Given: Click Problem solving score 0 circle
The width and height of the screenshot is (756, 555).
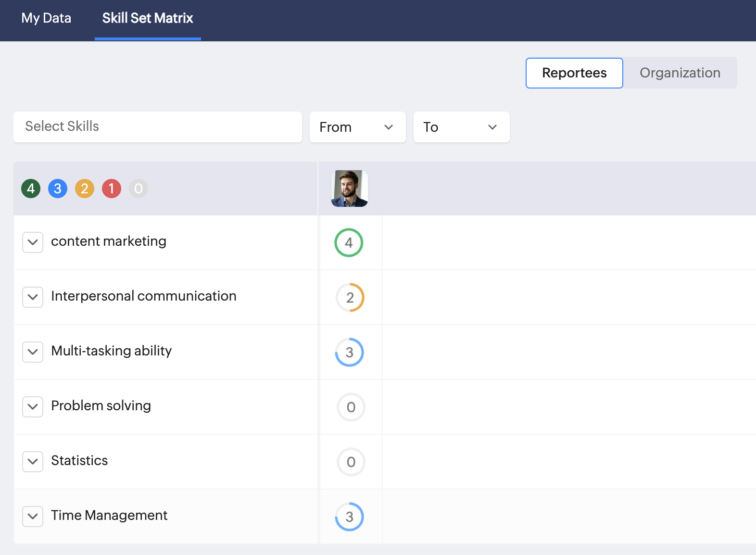Looking at the screenshot, I should point(351,407).
